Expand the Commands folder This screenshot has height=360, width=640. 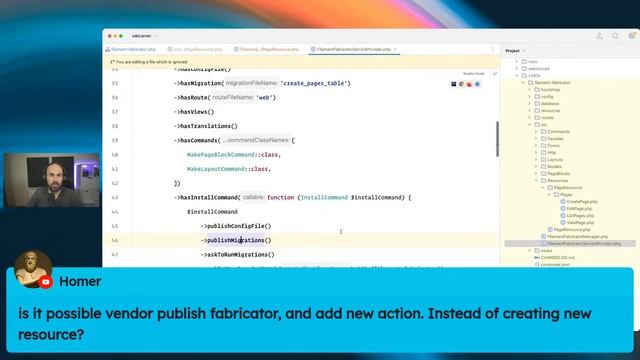click(536, 131)
